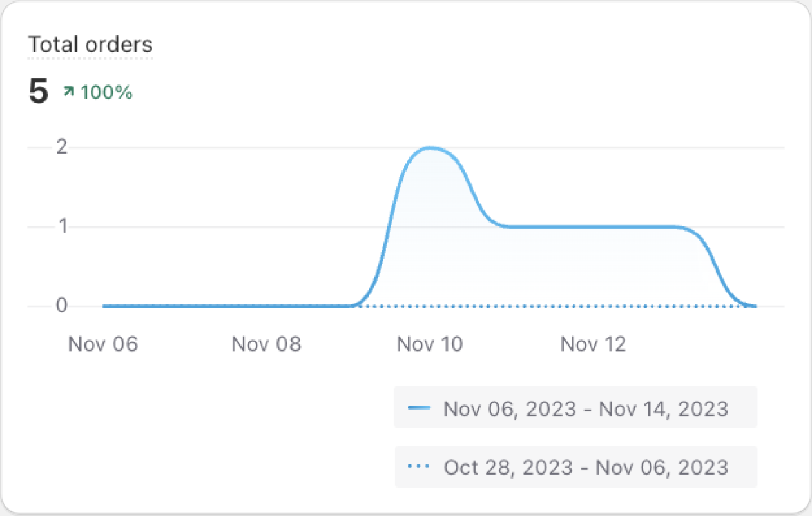This screenshot has height=516, width=812.
Task: Click the green upward trend arrow icon
Action: 68,92
